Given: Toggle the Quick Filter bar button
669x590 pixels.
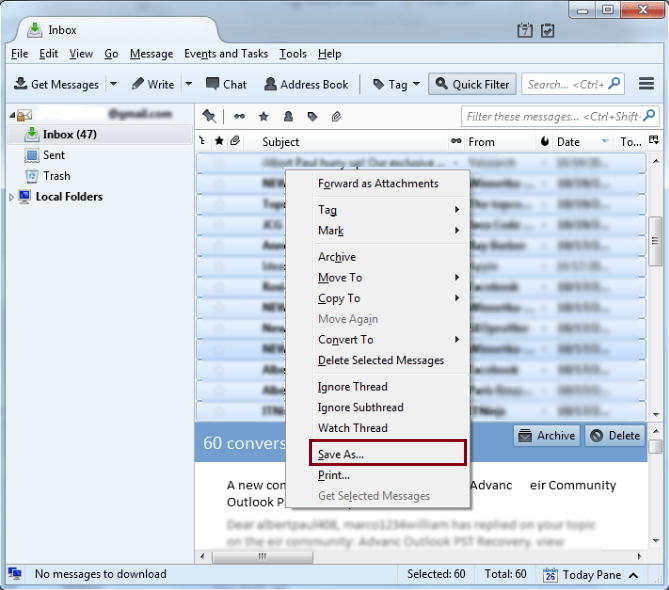Looking at the screenshot, I should click(472, 84).
